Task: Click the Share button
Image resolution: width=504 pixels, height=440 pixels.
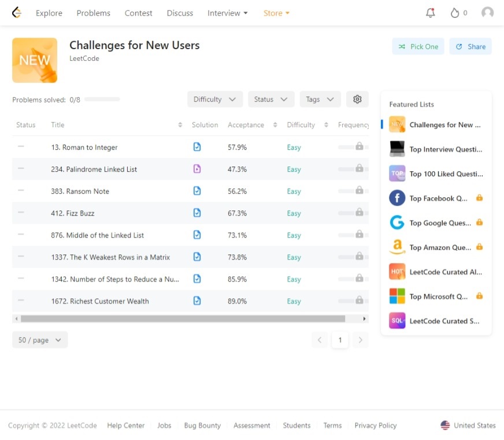Action: [470, 46]
